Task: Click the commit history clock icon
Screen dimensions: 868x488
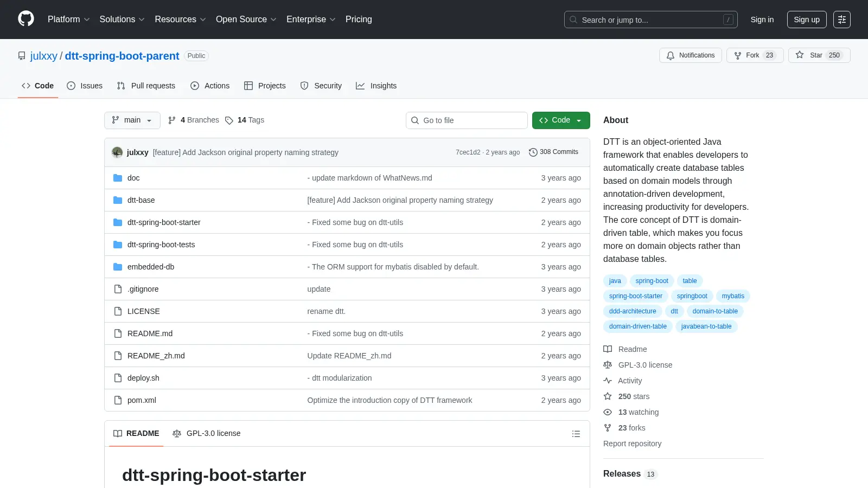Action: point(533,152)
